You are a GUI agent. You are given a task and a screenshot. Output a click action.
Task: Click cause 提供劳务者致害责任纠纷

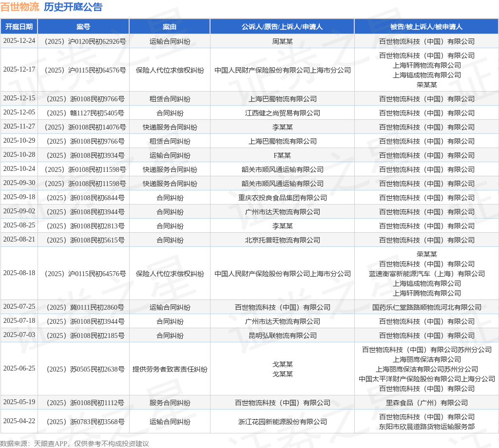170,369
